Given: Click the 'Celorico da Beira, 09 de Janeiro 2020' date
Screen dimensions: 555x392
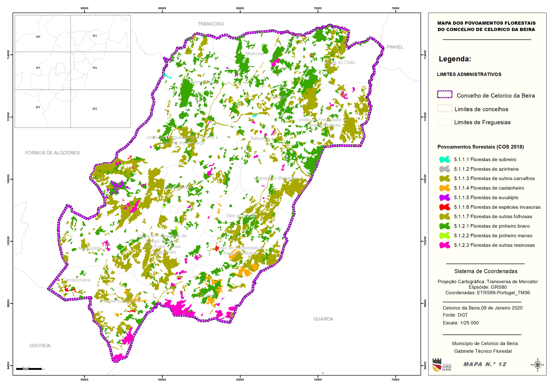Looking at the screenshot, I should pyautogui.click(x=482, y=308).
